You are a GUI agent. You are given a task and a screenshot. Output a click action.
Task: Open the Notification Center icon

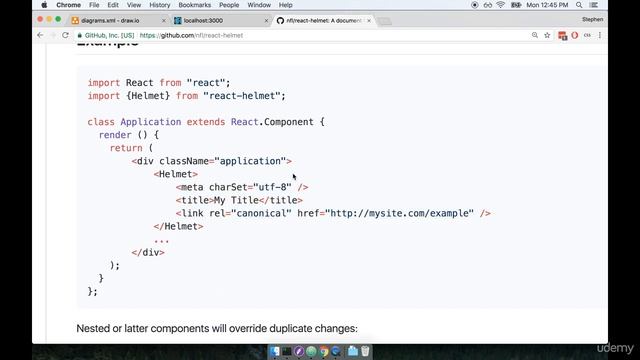coord(594,5)
